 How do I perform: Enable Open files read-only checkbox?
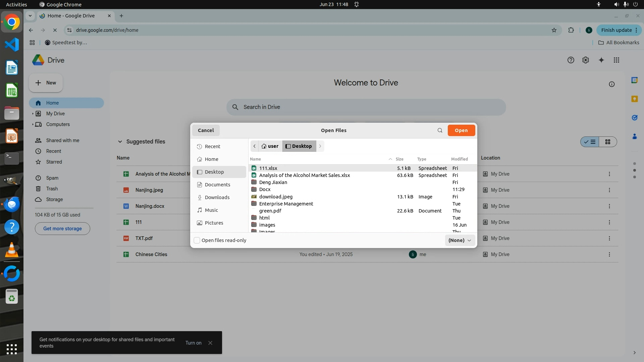(x=197, y=240)
